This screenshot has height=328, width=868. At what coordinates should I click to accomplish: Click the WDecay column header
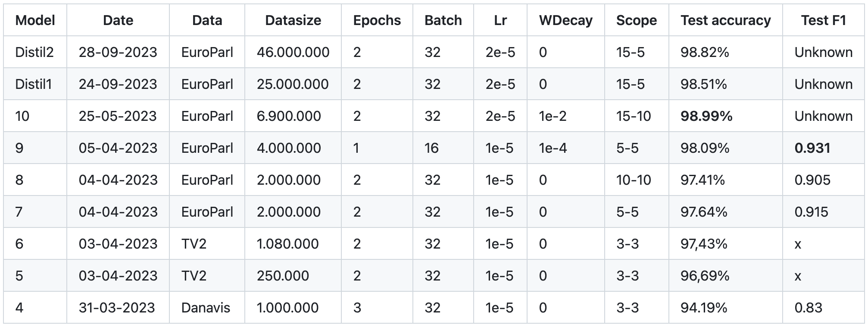pos(565,20)
